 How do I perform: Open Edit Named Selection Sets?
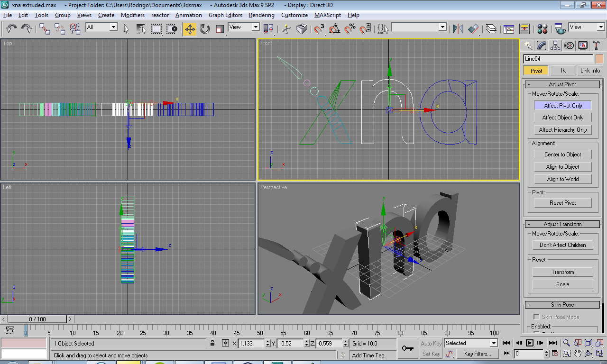tap(382, 29)
